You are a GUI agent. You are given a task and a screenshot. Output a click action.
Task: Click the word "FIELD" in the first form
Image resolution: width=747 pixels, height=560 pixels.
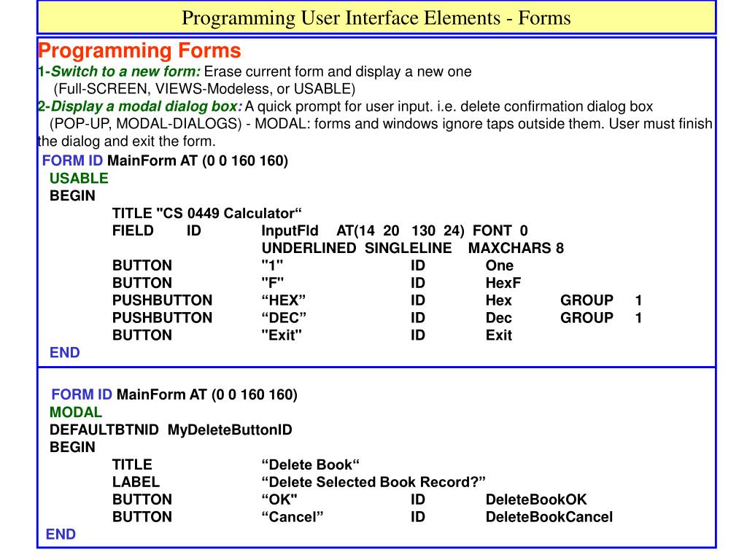tap(133, 230)
